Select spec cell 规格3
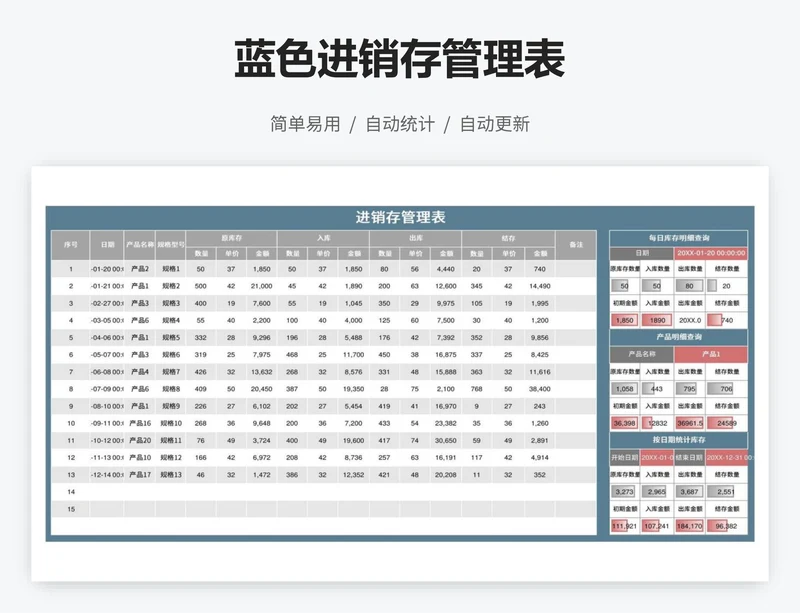Viewport: 800px width, 613px height. (x=171, y=303)
